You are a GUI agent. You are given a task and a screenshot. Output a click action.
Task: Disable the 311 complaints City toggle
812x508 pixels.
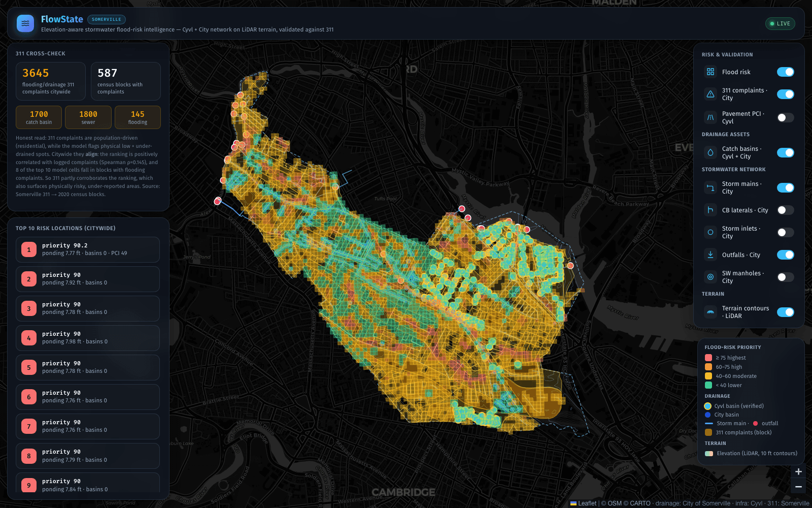[786, 94]
